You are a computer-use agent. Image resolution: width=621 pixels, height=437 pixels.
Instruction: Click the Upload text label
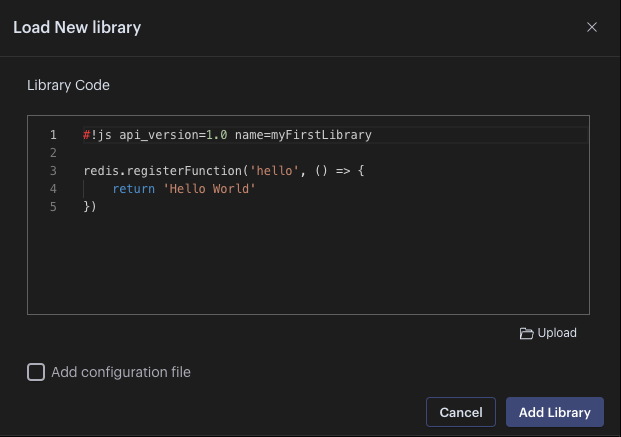tap(557, 333)
